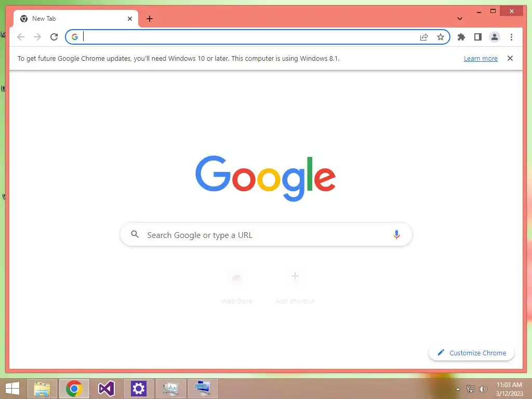This screenshot has height=399, width=532.
Task: Open the volume speaker tray icon
Action: 483,389
